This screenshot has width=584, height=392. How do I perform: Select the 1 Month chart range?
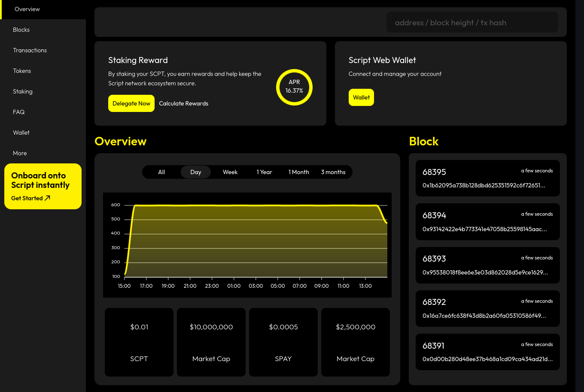(x=299, y=172)
